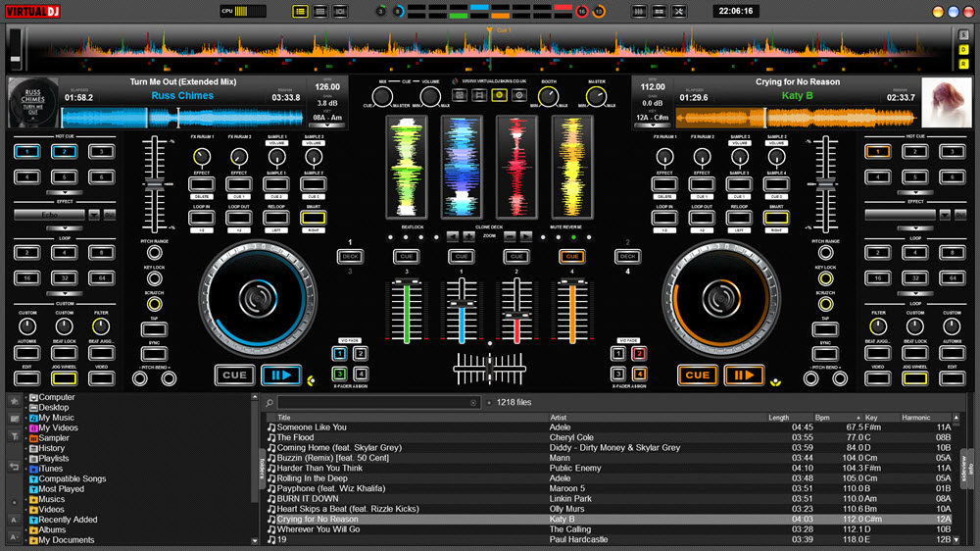Trigger hot cue 3 on left deck
Screen dimensions: 980x551
tap(101, 151)
